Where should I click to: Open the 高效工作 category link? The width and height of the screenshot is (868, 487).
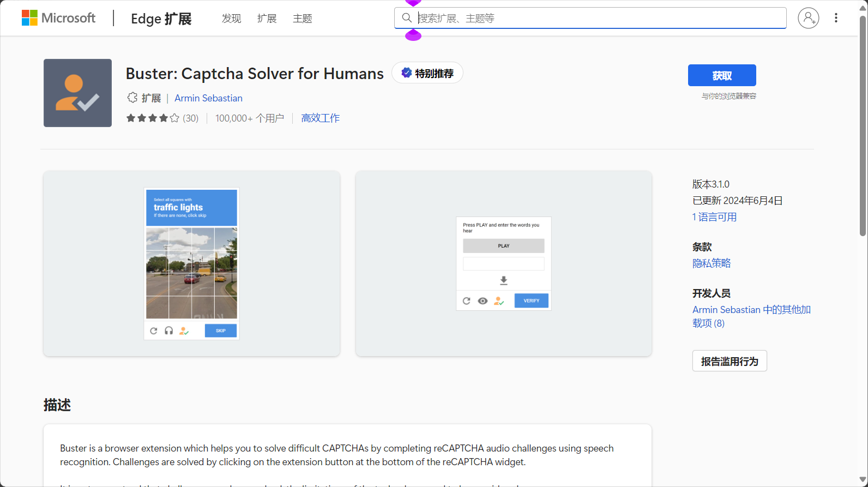click(321, 118)
